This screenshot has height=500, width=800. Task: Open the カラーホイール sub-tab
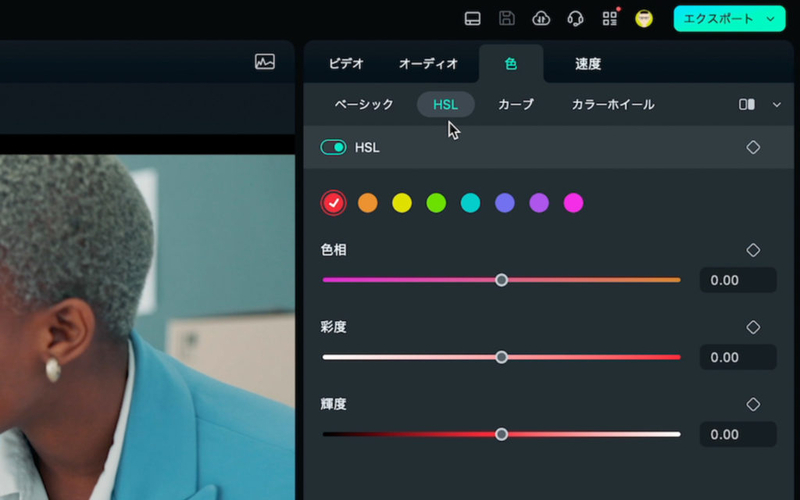click(613, 105)
